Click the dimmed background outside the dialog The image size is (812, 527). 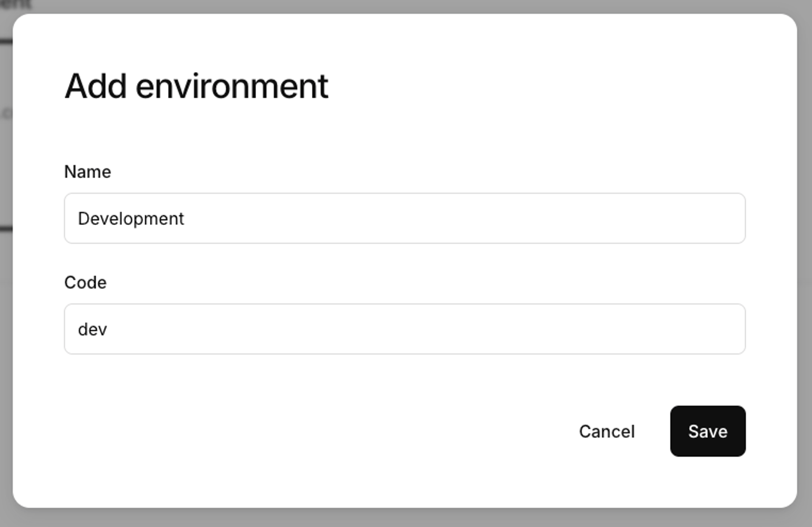(x=794, y=258)
